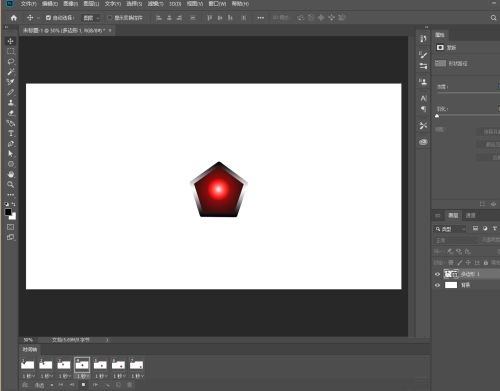Select the Move tool in left toolbar
Screen dimensions: 500x391
11,41
